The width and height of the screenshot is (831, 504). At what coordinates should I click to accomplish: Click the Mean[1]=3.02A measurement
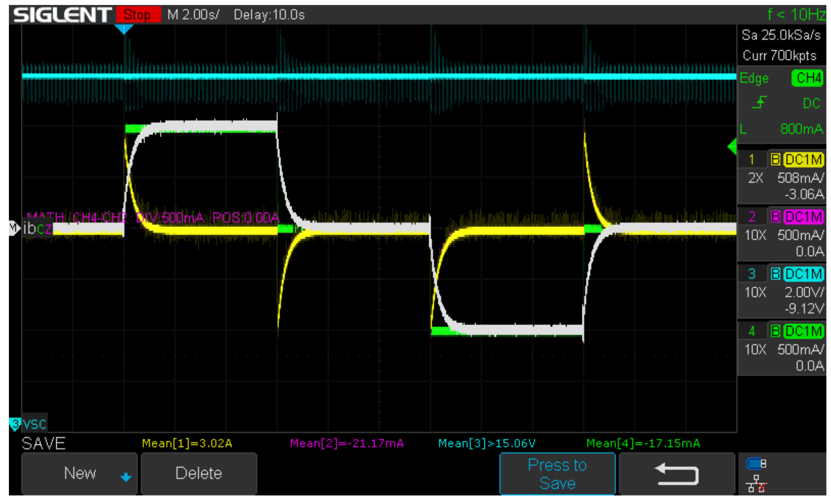point(187,443)
